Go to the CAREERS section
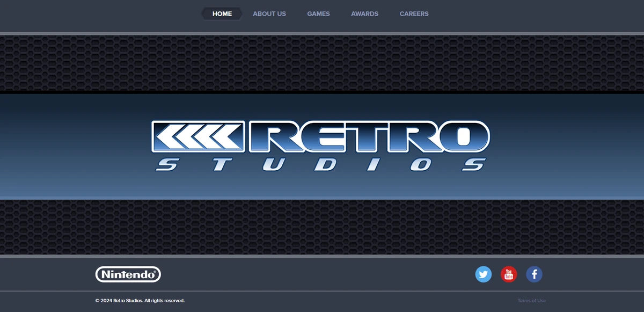This screenshot has width=644, height=312. click(414, 13)
